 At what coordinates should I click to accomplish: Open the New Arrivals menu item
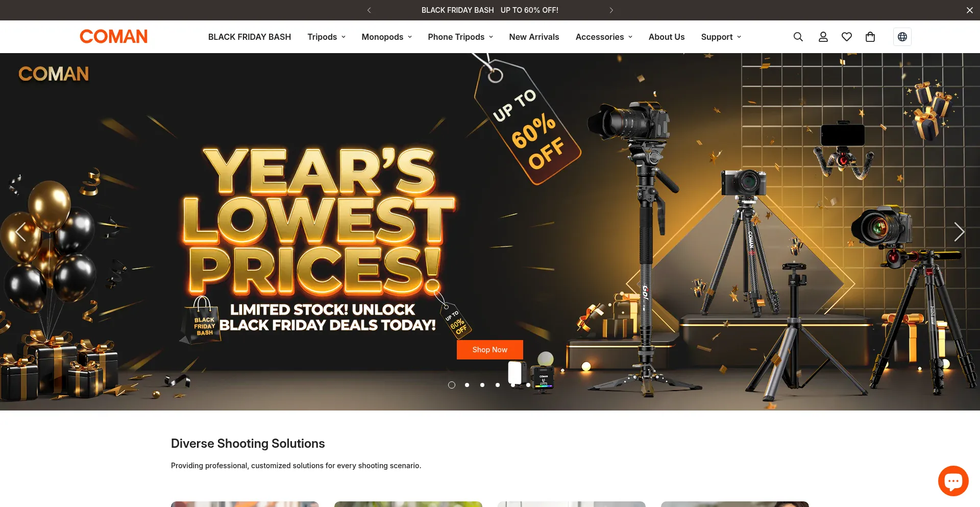pyautogui.click(x=534, y=37)
